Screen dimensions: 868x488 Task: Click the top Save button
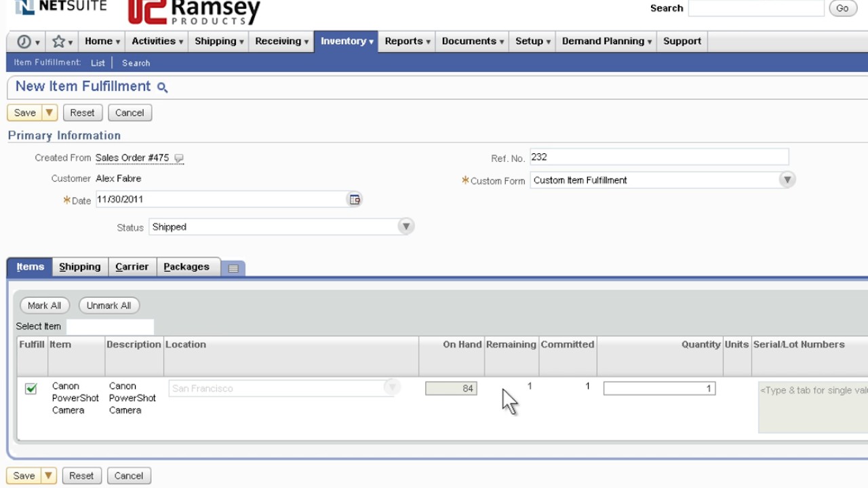(x=25, y=113)
